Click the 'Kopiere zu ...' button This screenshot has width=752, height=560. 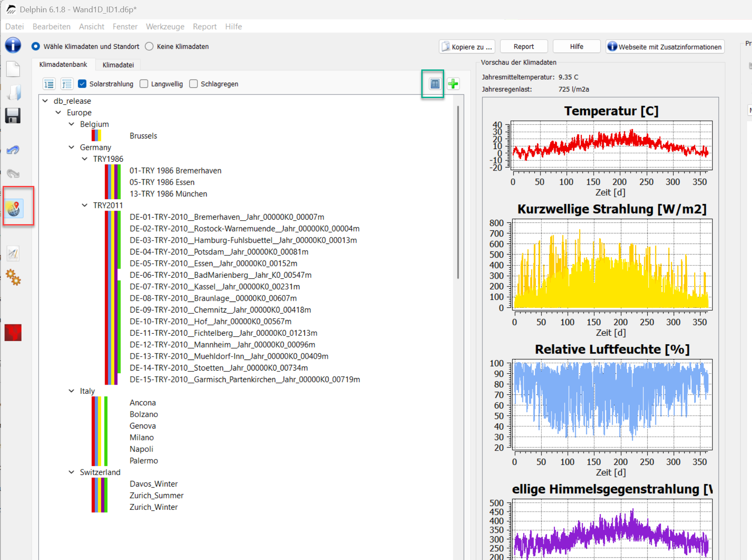[x=467, y=47]
